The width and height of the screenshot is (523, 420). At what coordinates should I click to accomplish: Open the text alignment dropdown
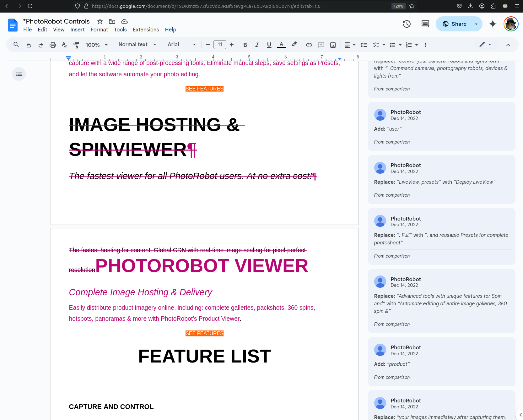pyautogui.click(x=350, y=45)
